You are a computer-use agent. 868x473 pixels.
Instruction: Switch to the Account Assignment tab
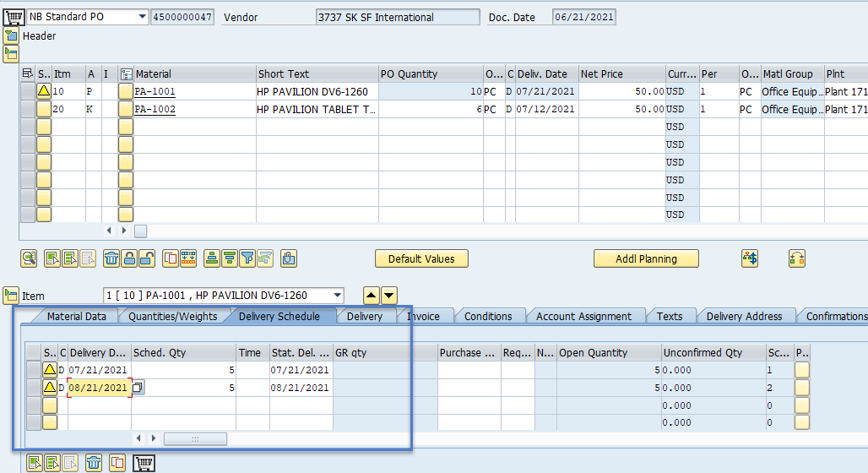[583, 316]
